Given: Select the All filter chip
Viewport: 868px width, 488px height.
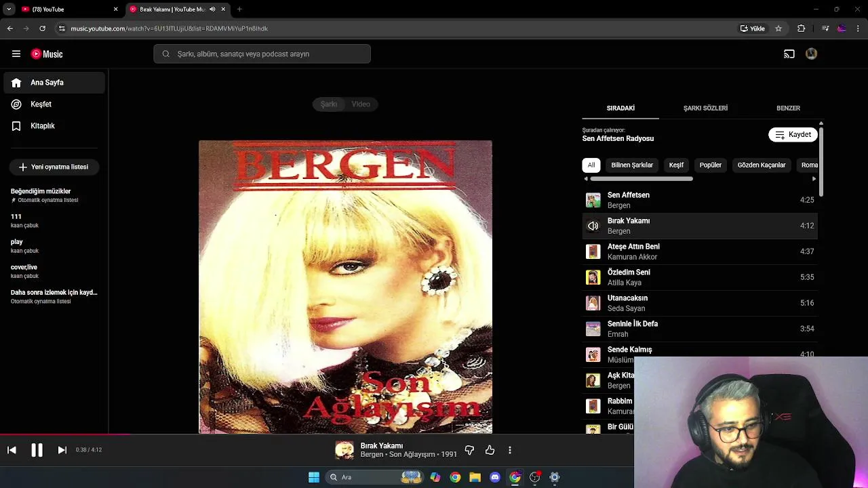Looking at the screenshot, I should tap(591, 165).
